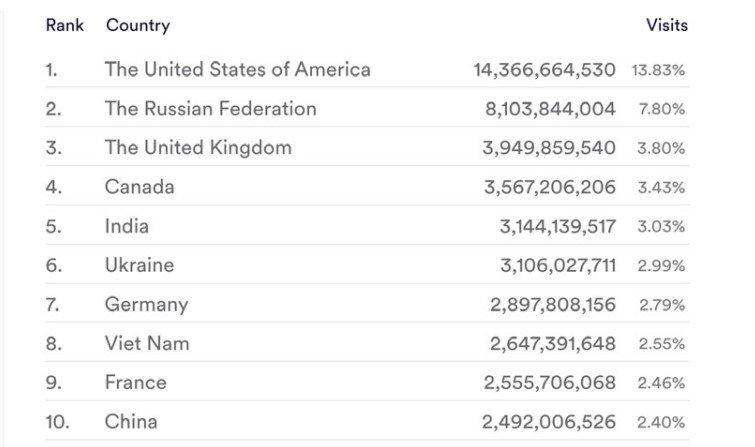Click the India country name

pyautogui.click(x=127, y=226)
